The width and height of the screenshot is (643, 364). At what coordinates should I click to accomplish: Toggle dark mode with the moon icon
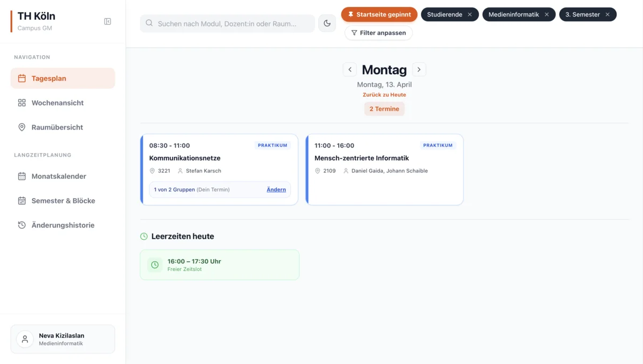(x=327, y=24)
